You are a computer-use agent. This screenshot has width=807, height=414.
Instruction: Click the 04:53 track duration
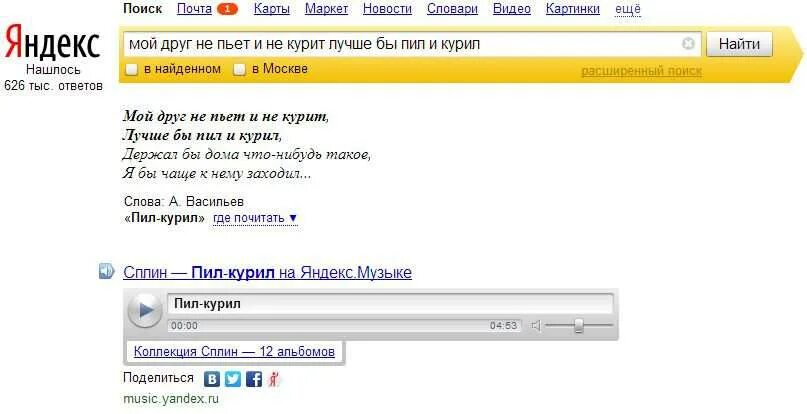(503, 325)
